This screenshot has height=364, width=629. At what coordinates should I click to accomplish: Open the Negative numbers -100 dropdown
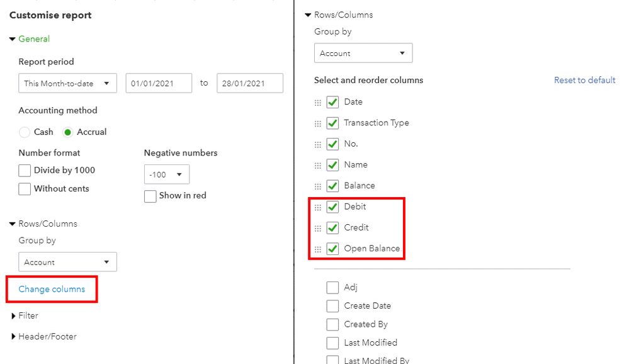pos(166,174)
